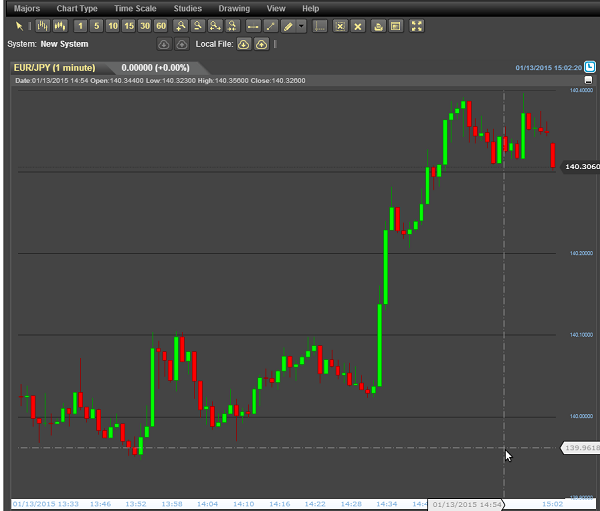Click the Date/Open/Low/High/Close info line
Screen dimensions: 600x511
(x=160, y=81)
